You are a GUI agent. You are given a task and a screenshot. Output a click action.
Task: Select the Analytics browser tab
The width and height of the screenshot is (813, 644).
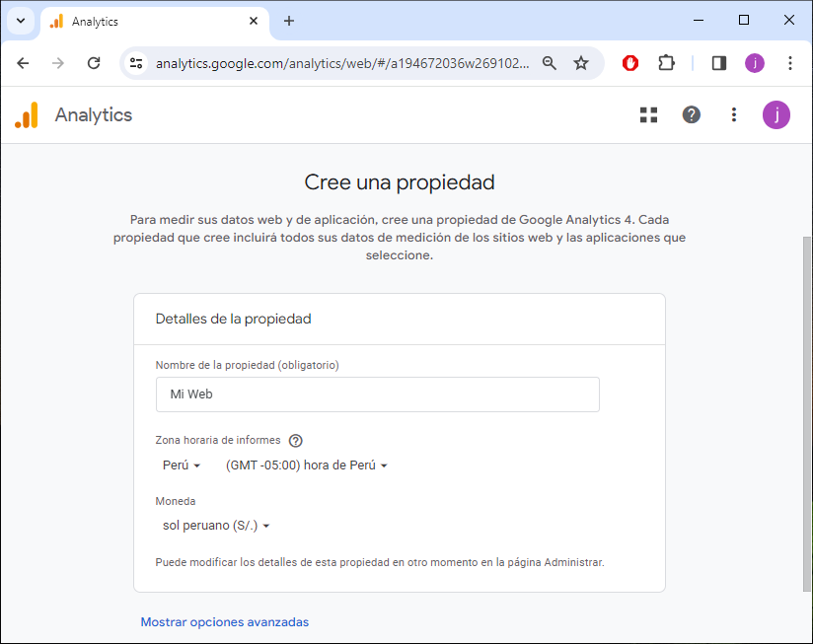coord(148,21)
